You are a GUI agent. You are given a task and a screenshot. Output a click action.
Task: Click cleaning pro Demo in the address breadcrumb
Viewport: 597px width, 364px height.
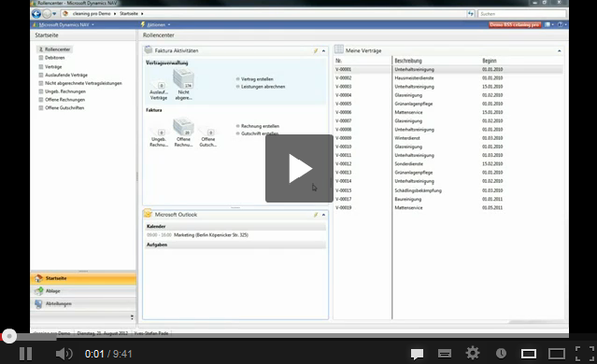point(92,14)
